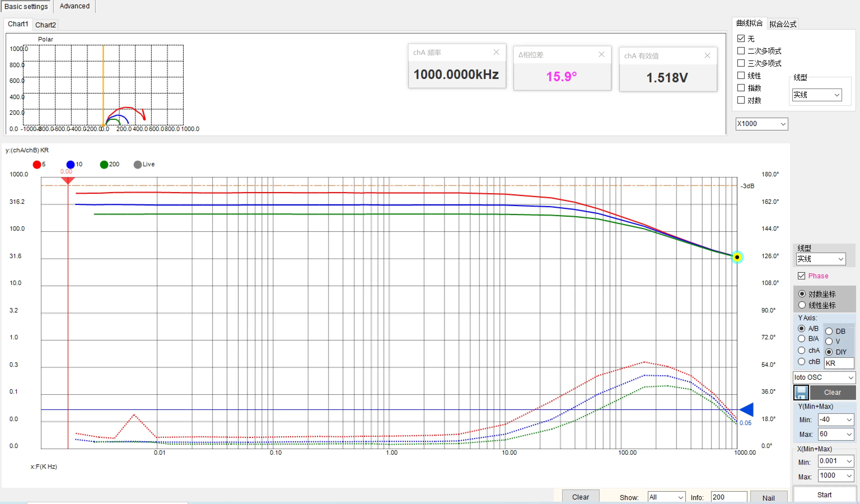
Task: Click the red legend color dot
Action: 37,164
